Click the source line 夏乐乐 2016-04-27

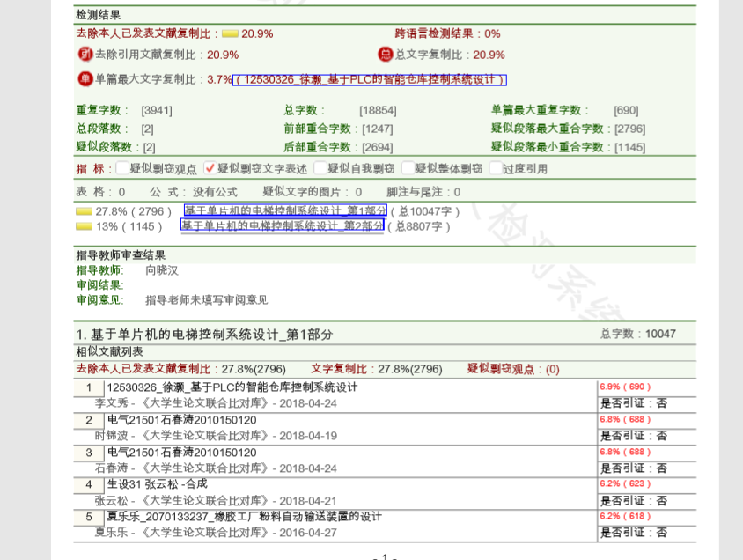click(x=216, y=533)
